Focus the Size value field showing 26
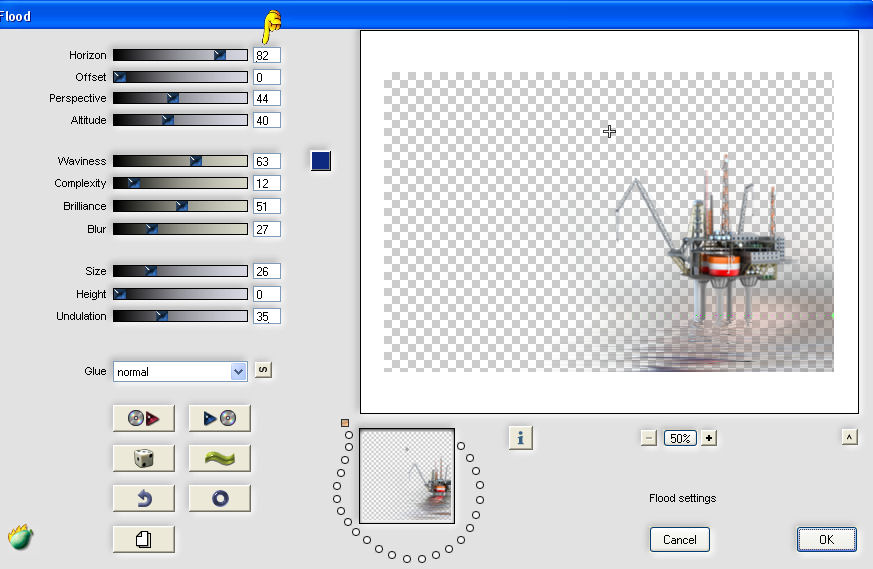Screen dimensions: 873x569 (267, 271)
